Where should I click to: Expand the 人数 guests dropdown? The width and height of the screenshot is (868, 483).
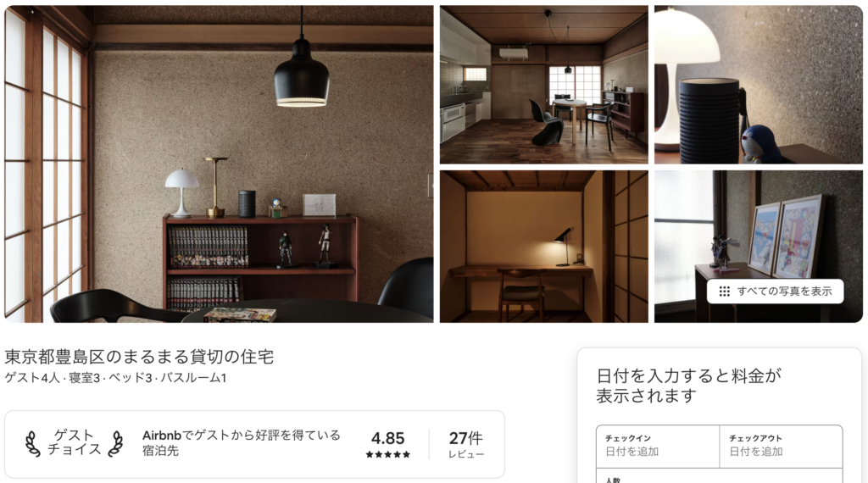point(719,476)
